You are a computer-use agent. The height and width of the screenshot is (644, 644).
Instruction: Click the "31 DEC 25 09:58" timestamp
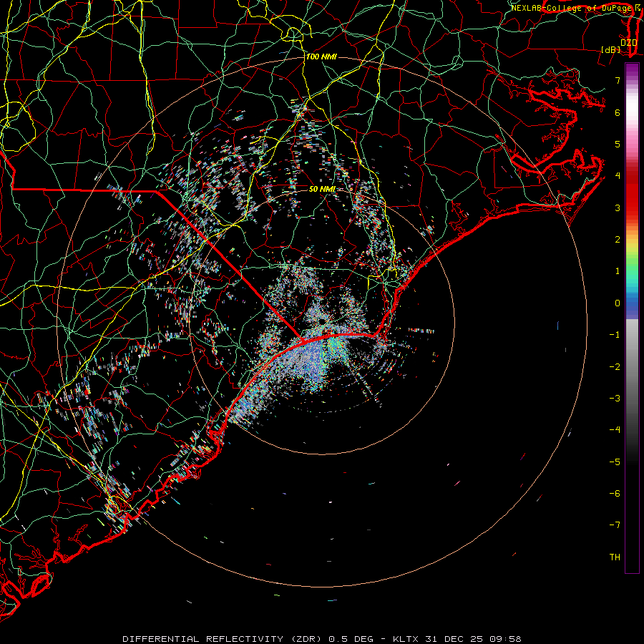(x=473, y=639)
